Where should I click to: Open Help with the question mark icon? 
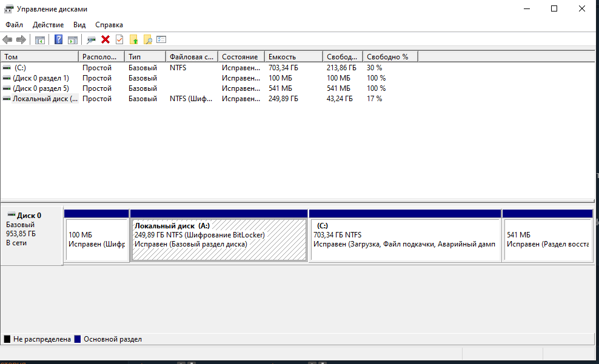pos(58,39)
